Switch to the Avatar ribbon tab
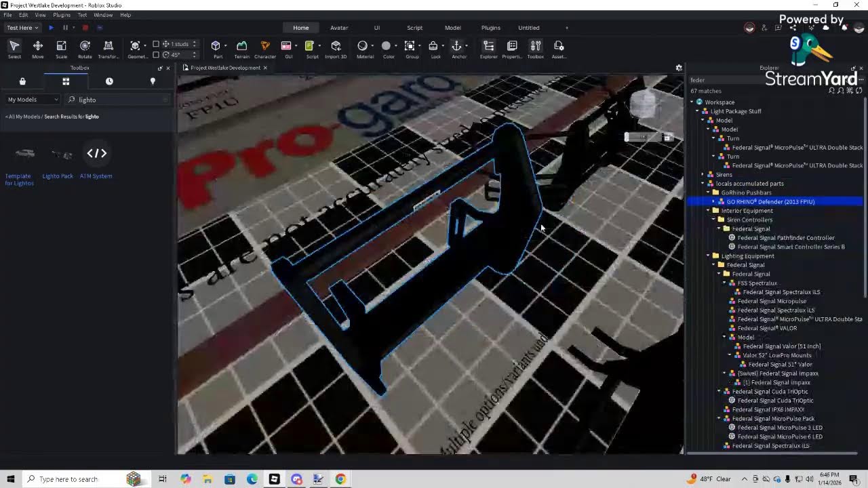 point(339,28)
